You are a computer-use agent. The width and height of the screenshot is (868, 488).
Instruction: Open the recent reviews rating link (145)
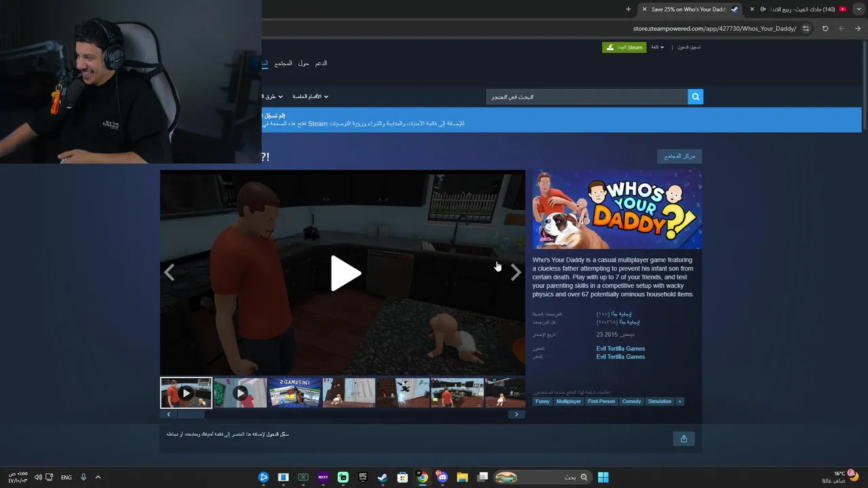[614, 314]
